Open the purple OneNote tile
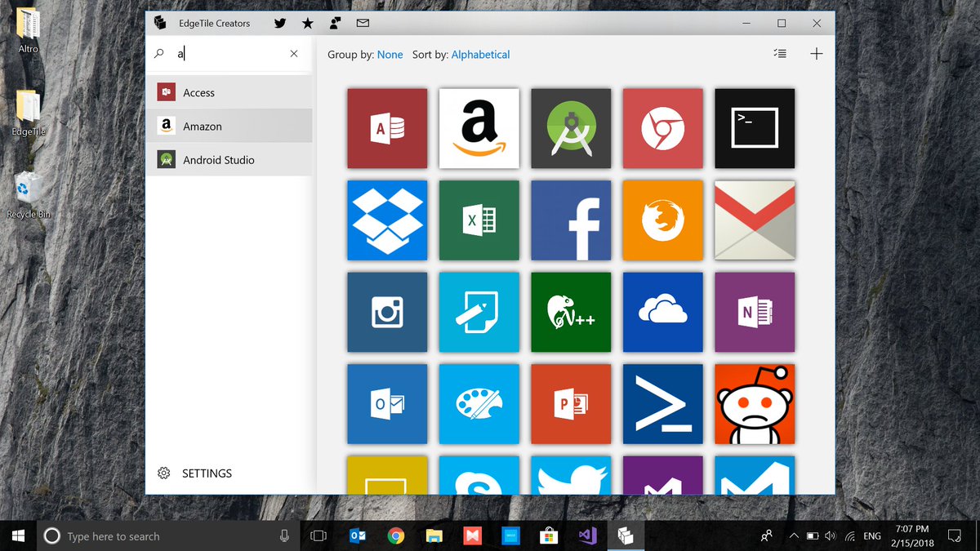 pos(755,312)
